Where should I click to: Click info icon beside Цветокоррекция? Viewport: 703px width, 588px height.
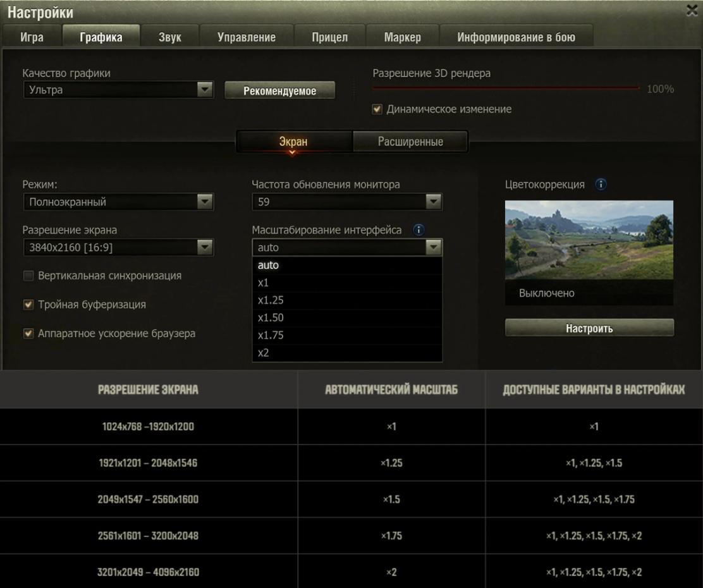pos(601,184)
